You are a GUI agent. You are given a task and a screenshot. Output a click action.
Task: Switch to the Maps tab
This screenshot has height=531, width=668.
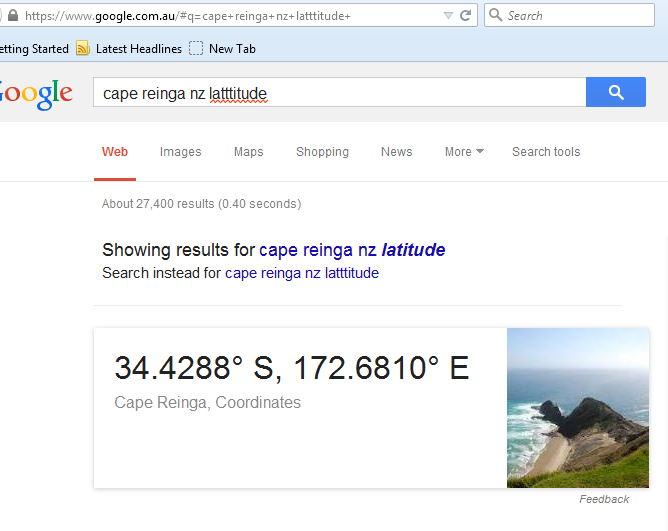[x=248, y=152]
